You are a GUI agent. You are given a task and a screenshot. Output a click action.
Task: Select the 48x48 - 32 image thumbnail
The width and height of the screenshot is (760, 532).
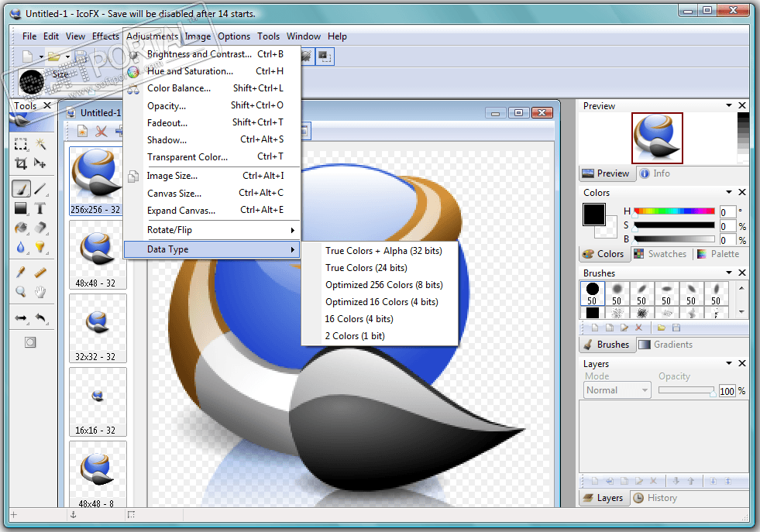pos(97,256)
